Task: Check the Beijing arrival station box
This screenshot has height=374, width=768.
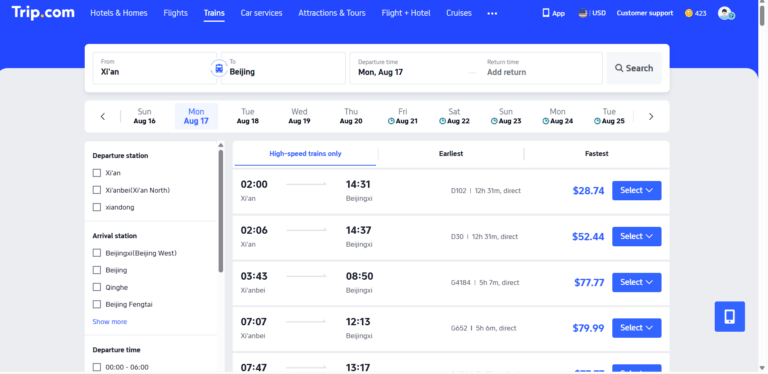Action: tap(96, 270)
